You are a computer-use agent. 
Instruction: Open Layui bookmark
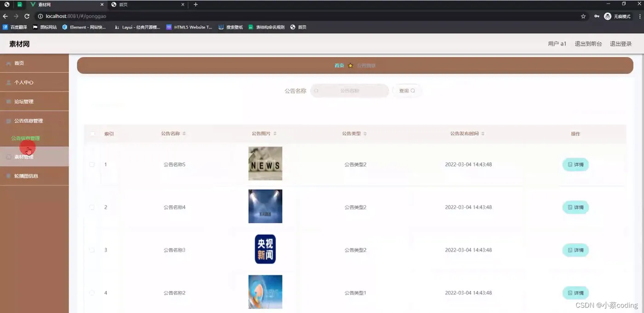[137, 27]
